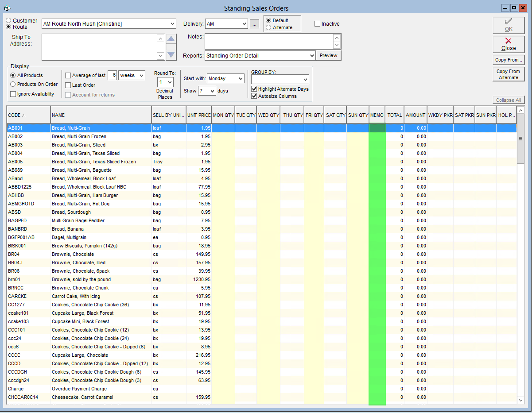Viewport: 532px width, 413px height.
Task: Click the down arrow beside Ship To Address
Action: point(171,55)
